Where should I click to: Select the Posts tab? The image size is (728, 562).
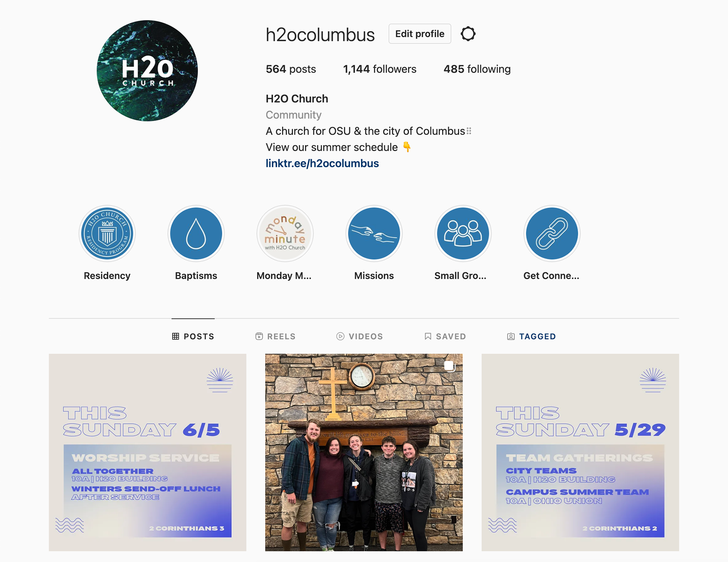pyautogui.click(x=193, y=337)
